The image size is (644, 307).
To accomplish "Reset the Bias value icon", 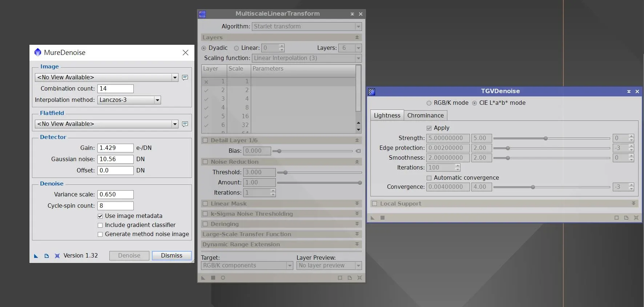I will tap(358, 151).
